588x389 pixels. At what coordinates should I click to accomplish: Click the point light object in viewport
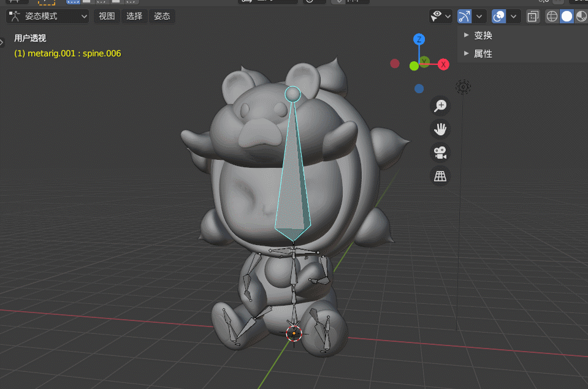click(x=463, y=87)
